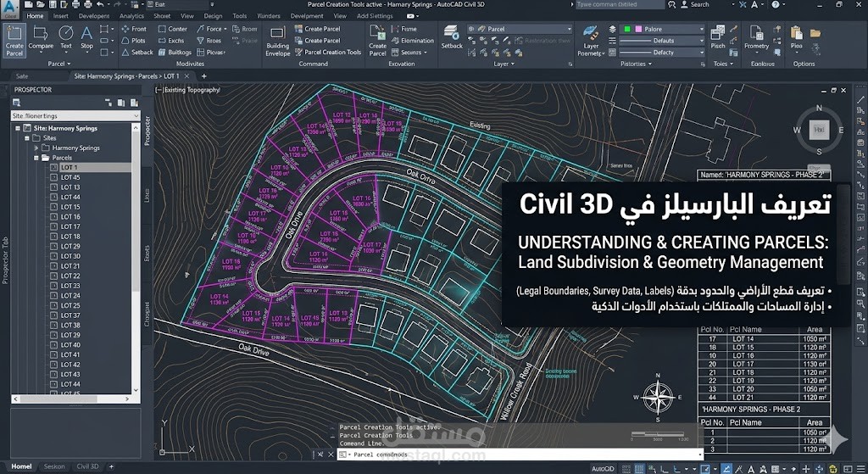Screen dimensions: 868x474
Task: Expand the Pistorties panel title
Action: click(636, 64)
